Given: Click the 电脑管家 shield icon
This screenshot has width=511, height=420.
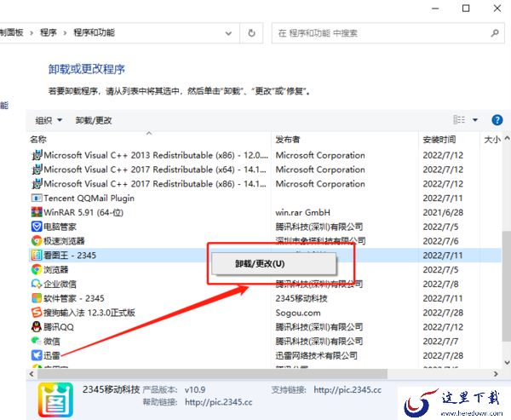Looking at the screenshot, I should coord(37,227).
